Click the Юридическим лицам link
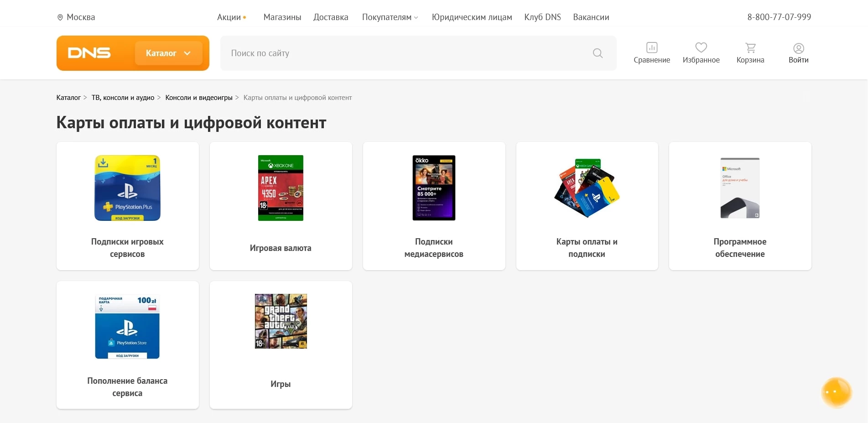 (x=472, y=17)
